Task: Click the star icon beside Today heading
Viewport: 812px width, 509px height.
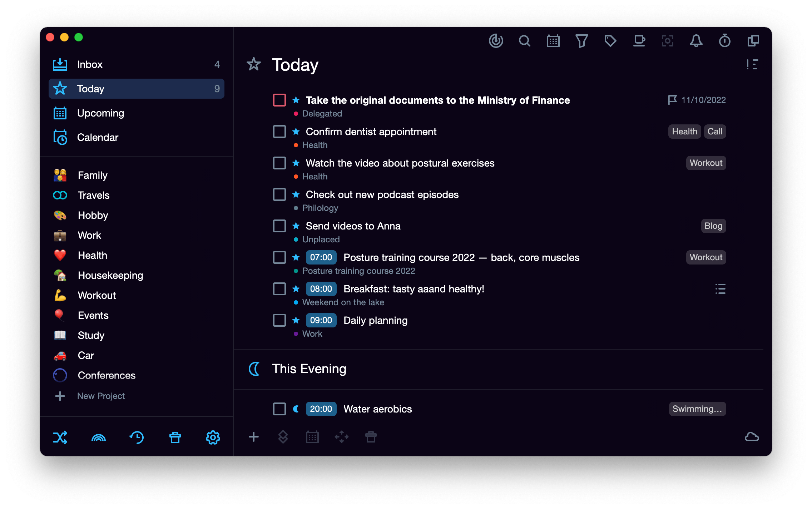Action: pyautogui.click(x=253, y=64)
